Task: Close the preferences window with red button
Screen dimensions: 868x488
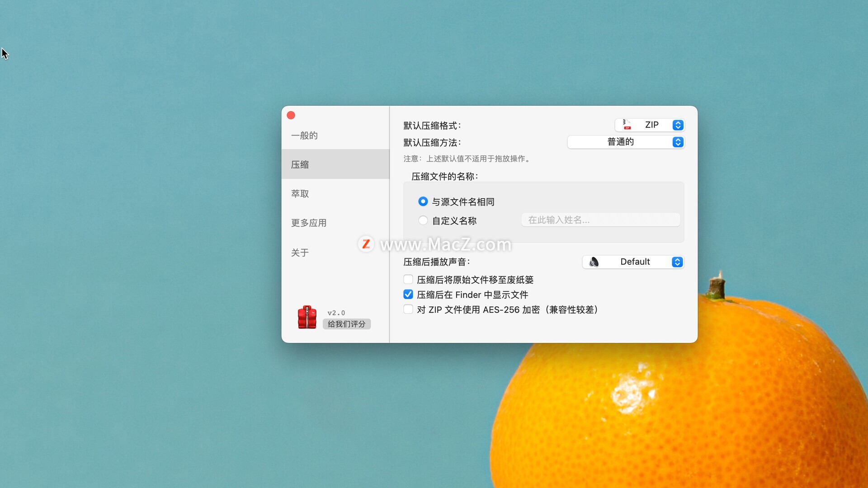Action: (291, 116)
